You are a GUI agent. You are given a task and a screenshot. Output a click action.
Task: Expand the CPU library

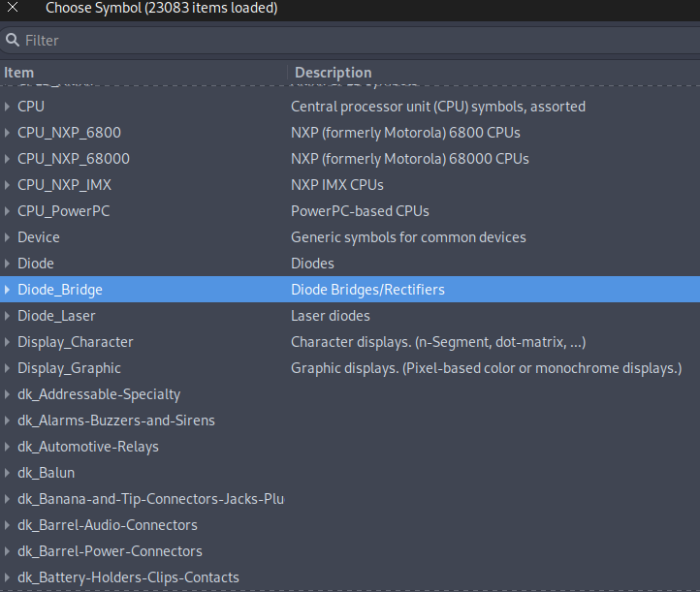click(7, 107)
